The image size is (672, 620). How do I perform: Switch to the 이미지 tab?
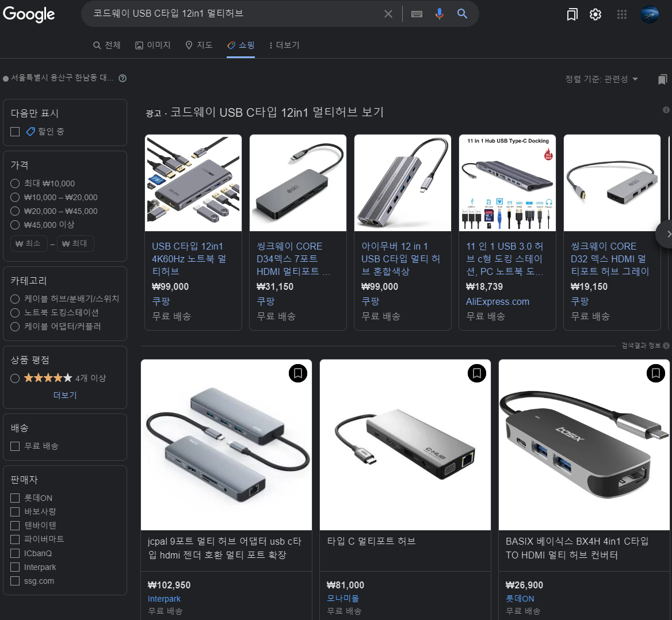click(152, 45)
